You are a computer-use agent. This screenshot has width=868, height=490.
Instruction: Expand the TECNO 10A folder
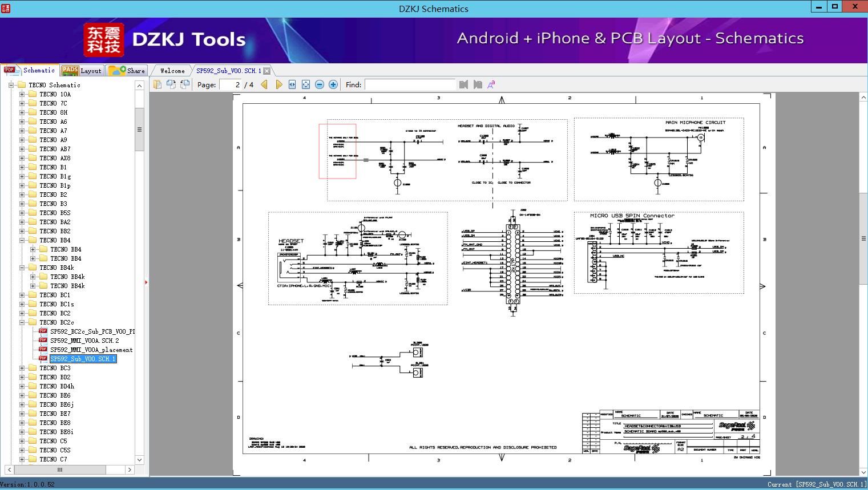click(x=22, y=94)
